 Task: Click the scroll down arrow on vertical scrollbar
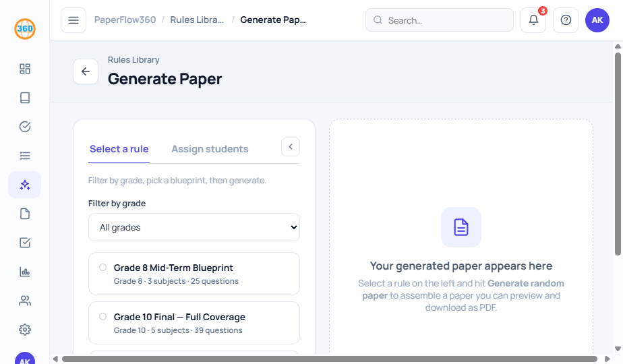618,349
